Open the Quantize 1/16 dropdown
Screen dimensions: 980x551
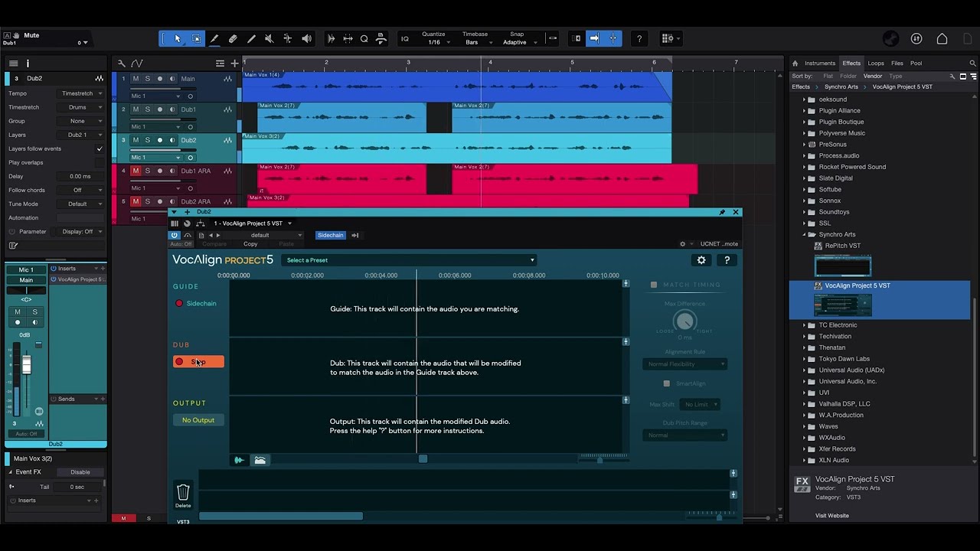[x=437, y=42]
